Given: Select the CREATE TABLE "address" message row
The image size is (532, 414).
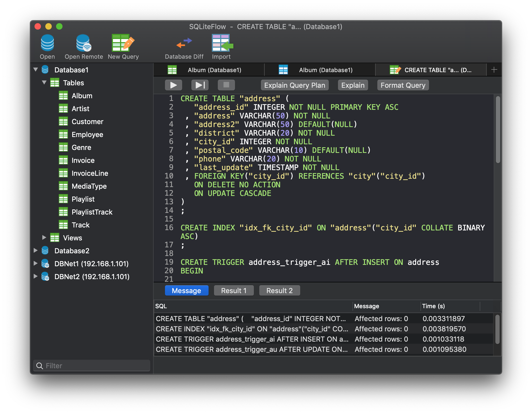Looking at the screenshot, I should coord(323,319).
